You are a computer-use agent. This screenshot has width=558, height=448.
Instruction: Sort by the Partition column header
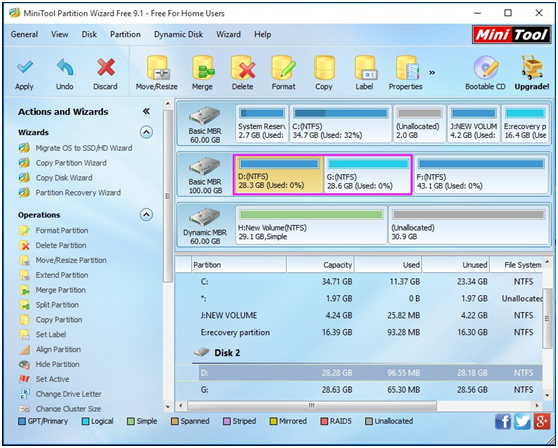tap(239, 265)
